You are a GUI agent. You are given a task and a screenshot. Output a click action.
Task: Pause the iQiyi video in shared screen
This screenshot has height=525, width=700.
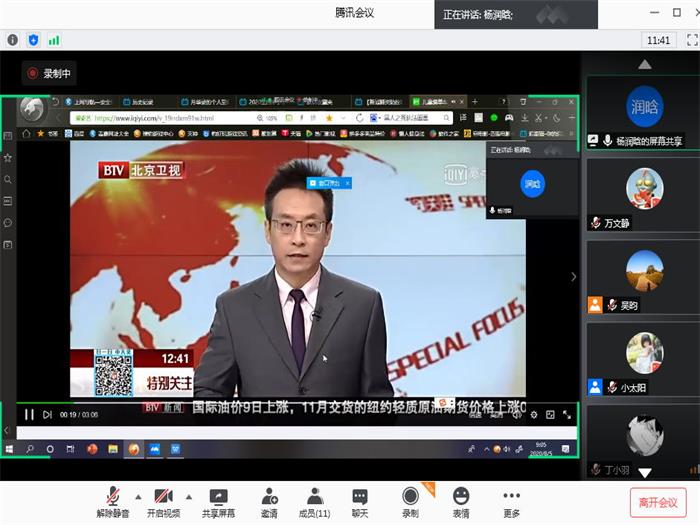[29, 415]
